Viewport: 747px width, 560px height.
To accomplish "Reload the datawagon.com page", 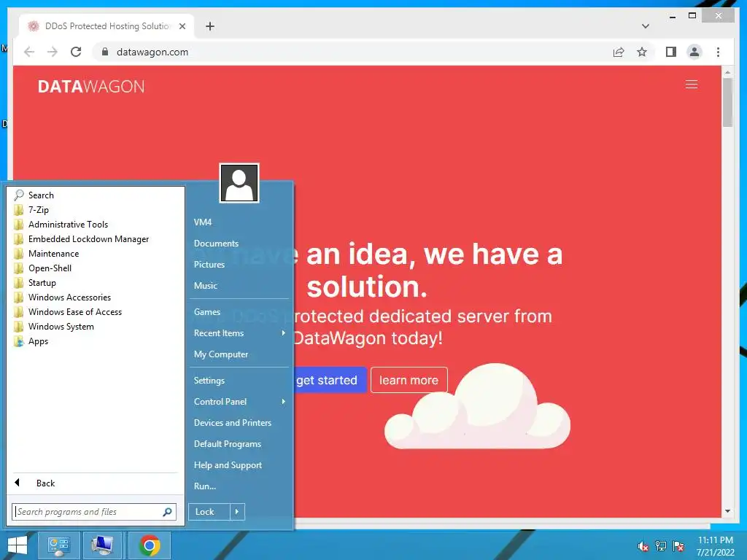I will [x=76, y=52].
